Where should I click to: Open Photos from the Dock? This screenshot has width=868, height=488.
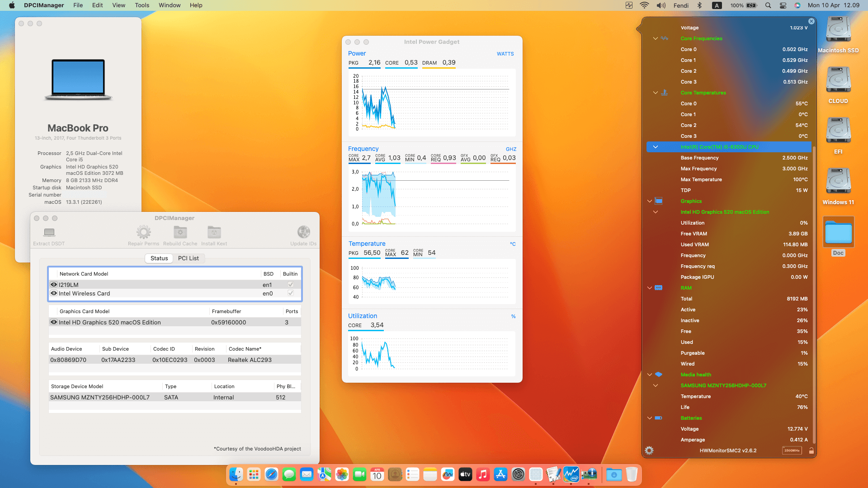coord(342,474)
